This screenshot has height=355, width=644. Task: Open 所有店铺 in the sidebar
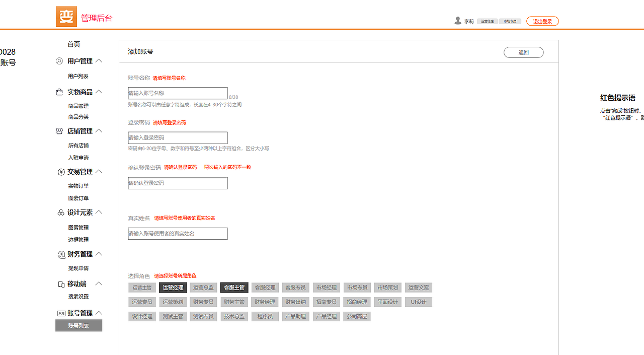[x=78, y=146]
